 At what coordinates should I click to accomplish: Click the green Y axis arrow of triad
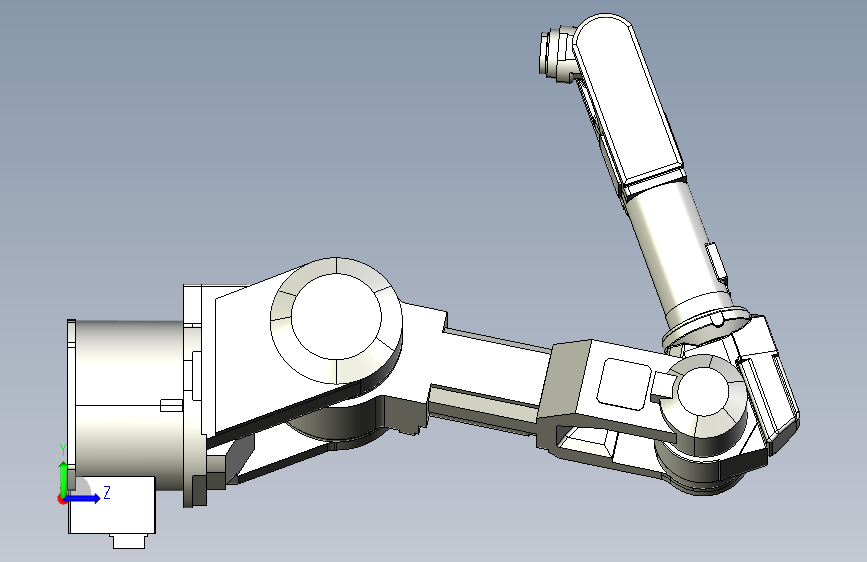[x=64, y=479]
